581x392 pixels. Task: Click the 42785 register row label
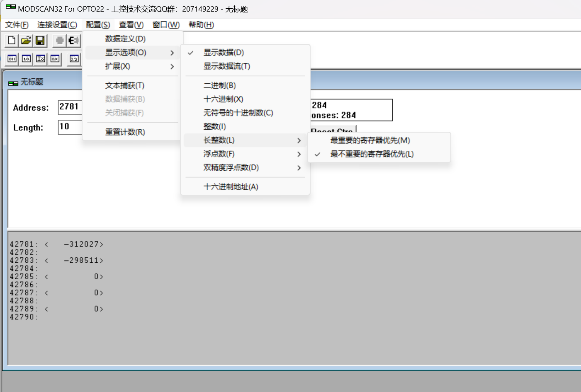pyautogui.click(x=24, y=277)
